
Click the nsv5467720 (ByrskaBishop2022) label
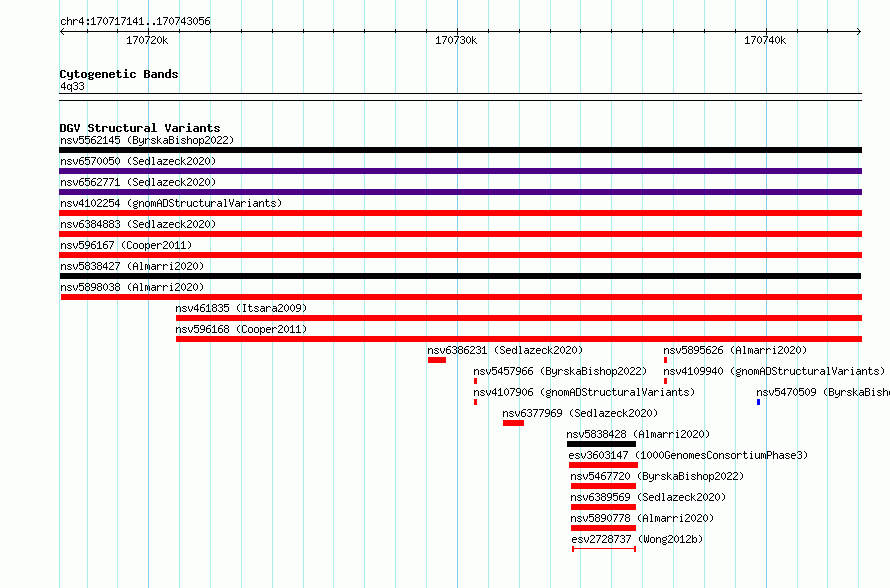coord(657,476)
